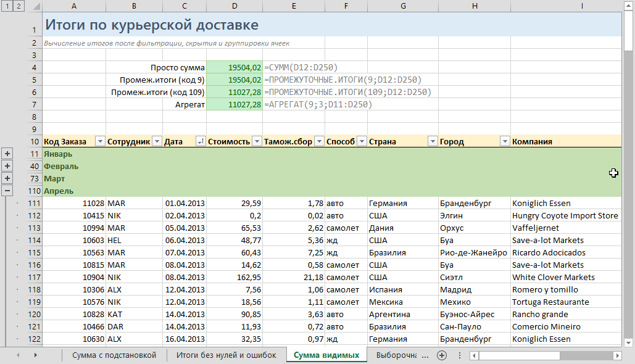Select employee KAT cell in row 120
Image resolution: width=635 pixels, height=364 pixels.
pos(134,314)
